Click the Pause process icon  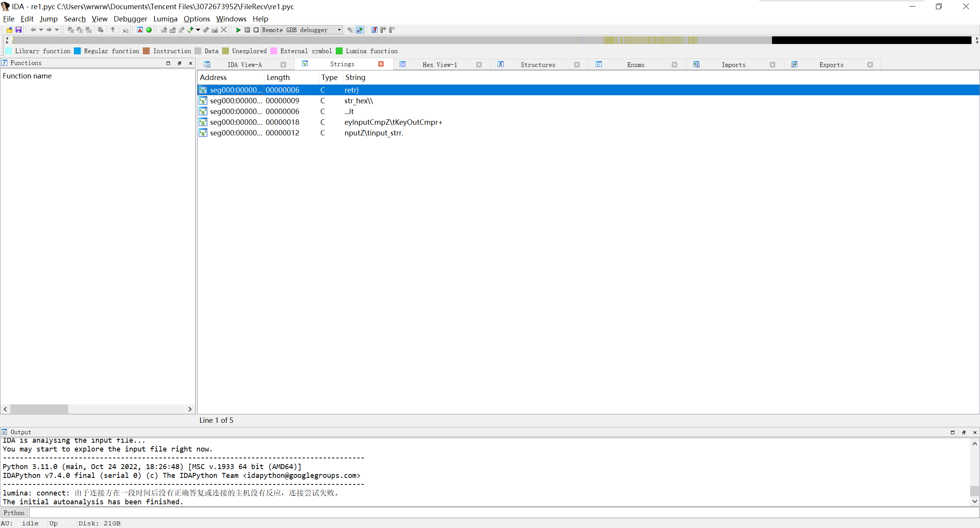pyautogui.click(x=247, y=30)
